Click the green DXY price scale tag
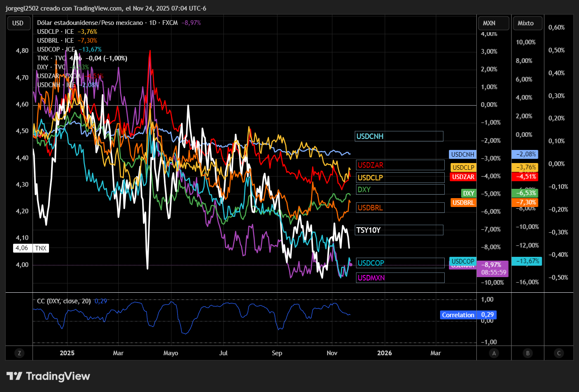Screen dimensions: 579x392 coord(469,193)
